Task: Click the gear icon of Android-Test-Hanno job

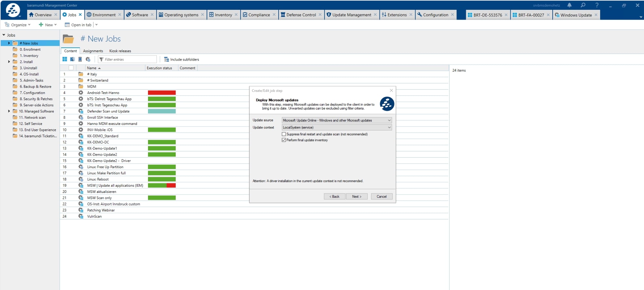Action: (x=81, y=93)
